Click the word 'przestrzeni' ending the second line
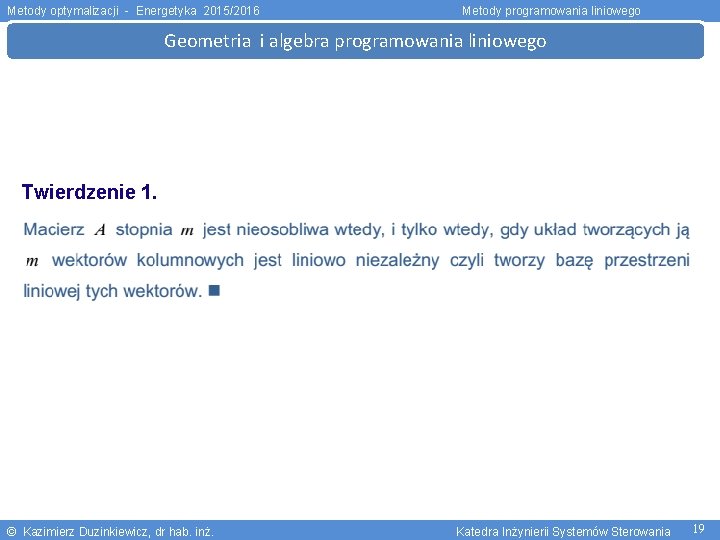720x540 pixels. point(647,260)
